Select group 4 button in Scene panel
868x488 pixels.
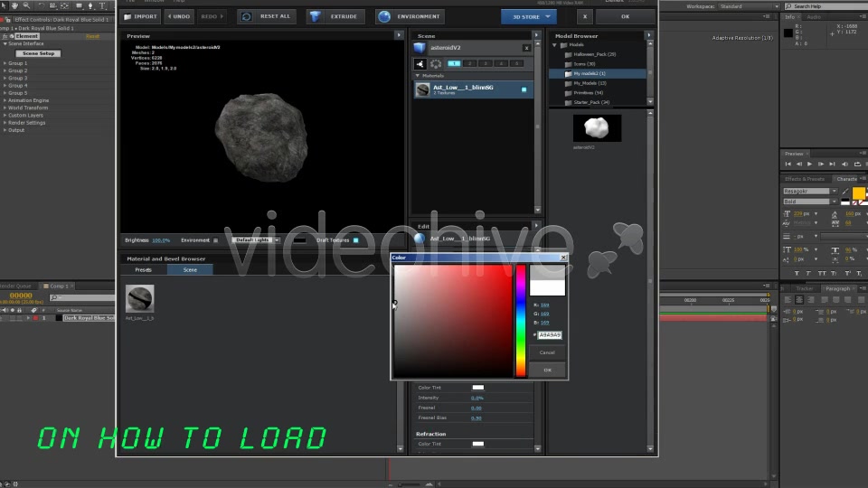click(x=501, y=63)
